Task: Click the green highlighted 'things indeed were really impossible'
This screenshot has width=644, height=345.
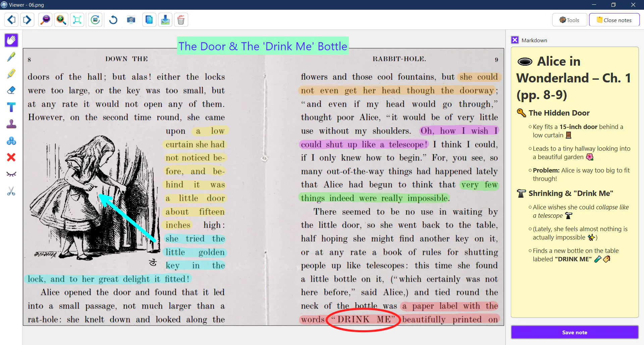Action: click(374, 198)
